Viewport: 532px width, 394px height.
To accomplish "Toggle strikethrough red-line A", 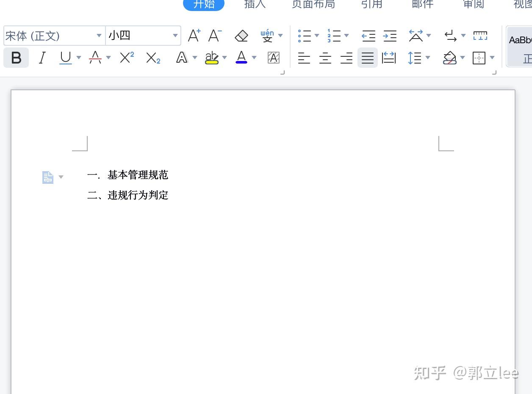I will [95, 58].
